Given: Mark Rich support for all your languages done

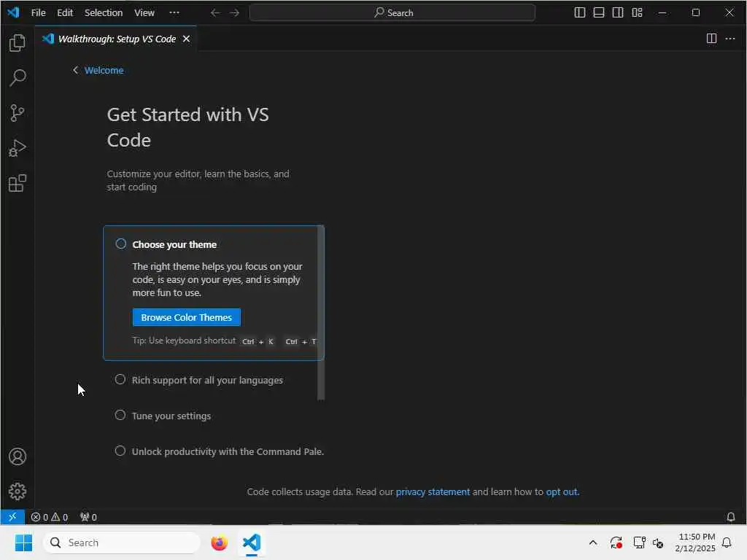Looking at the screenshot, I should [x=120, y=379].
